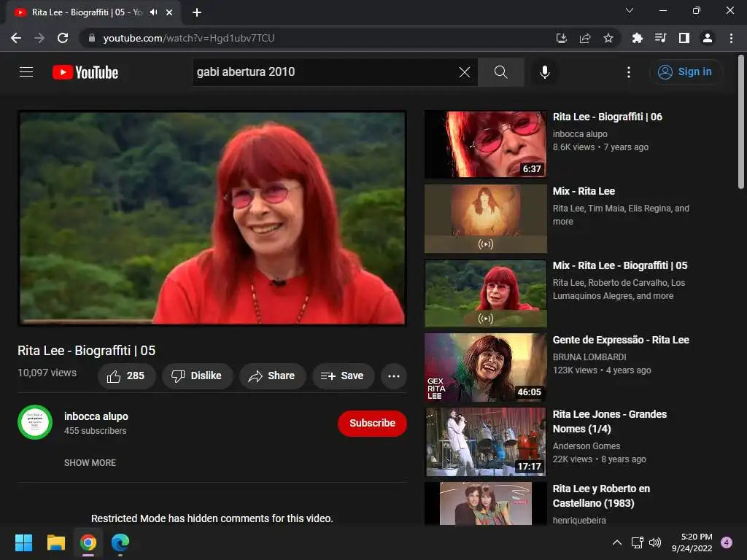Go back in browser history

tap(16, 38)
